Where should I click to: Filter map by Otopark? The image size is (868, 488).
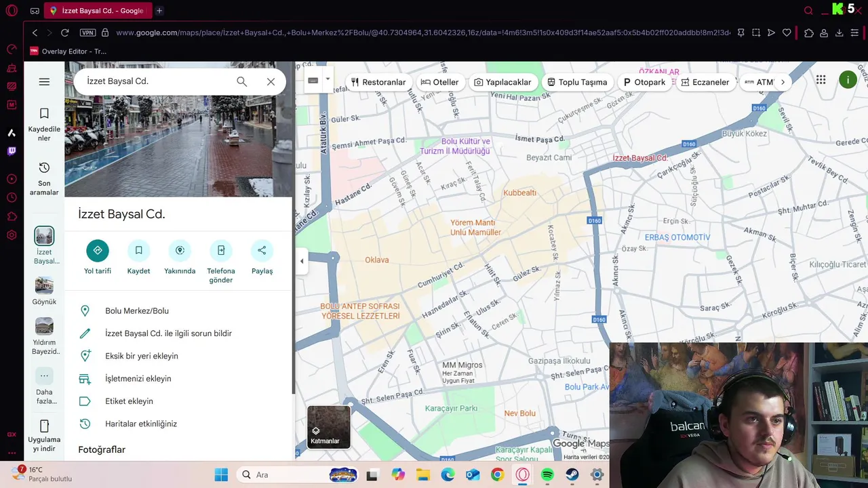(645, 82)
